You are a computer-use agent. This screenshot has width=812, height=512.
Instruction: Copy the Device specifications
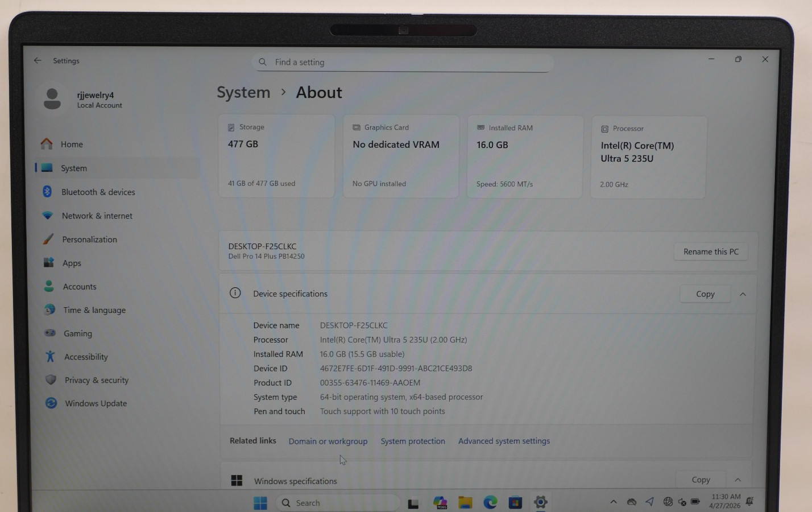[705, 294]
